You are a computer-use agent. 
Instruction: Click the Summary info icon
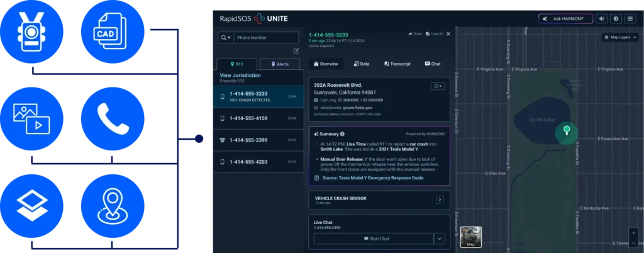[x=343, y=134]
